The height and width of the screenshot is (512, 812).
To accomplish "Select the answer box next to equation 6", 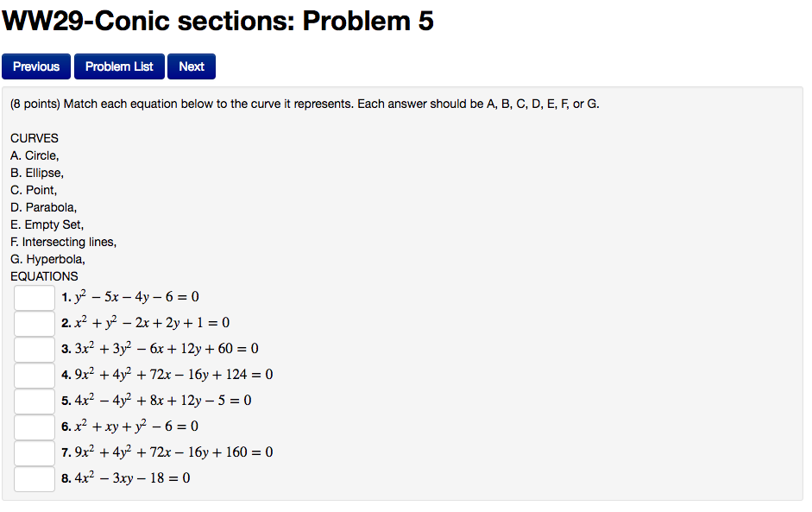I will 34,427.
